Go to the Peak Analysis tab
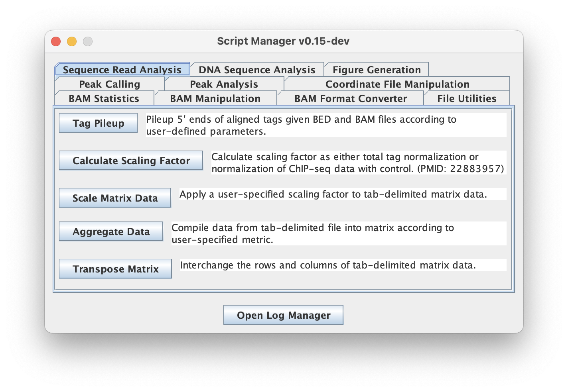Image resolution: width=568 pixels, height=392 pixels. (224, 84)
